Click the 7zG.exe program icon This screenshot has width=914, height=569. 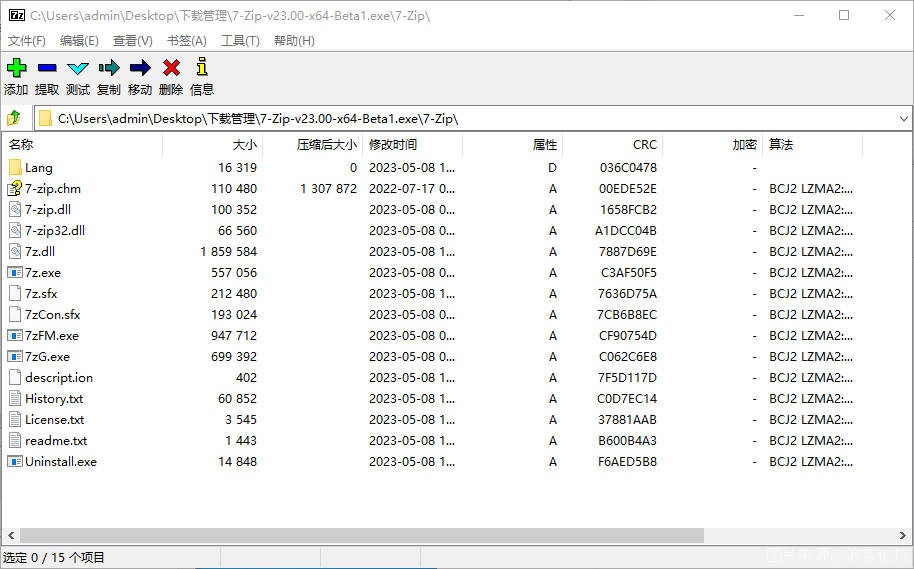pos(15,356)
